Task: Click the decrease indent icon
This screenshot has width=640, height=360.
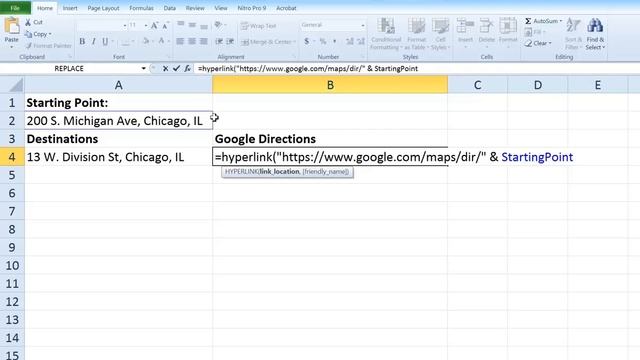Action: [x=219, y=41]
